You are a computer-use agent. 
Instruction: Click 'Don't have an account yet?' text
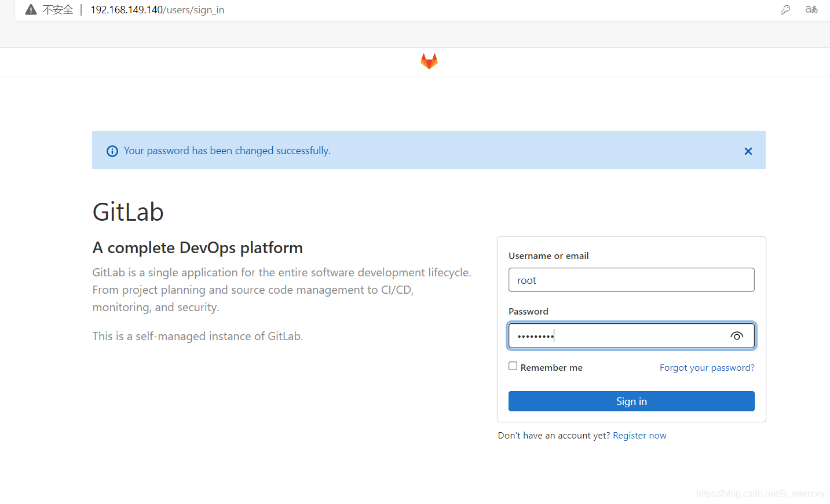click(x=554, y=436)
